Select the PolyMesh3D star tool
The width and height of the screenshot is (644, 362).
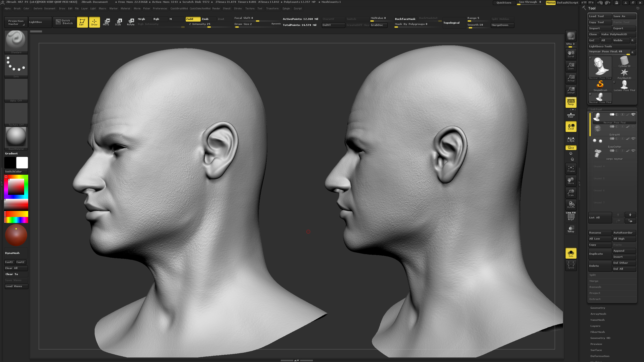click(x=624, y=74)
